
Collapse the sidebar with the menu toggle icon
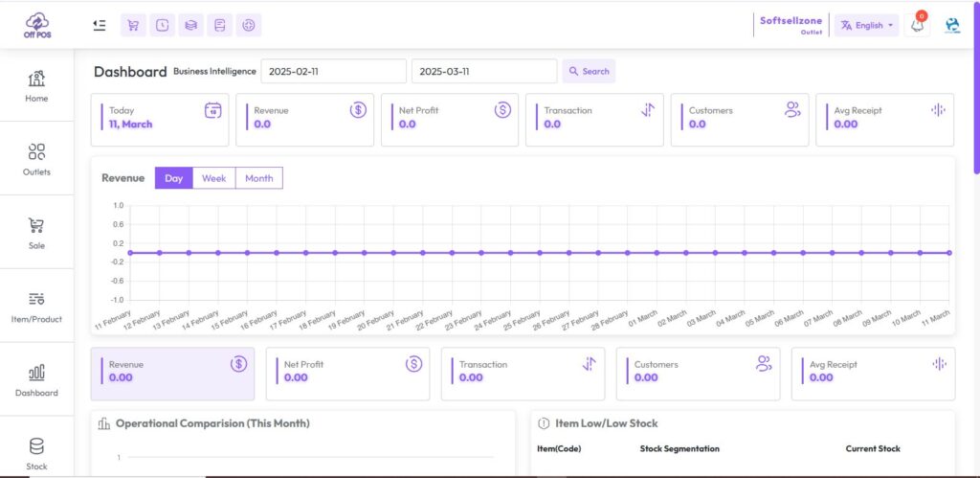point(100,25)
